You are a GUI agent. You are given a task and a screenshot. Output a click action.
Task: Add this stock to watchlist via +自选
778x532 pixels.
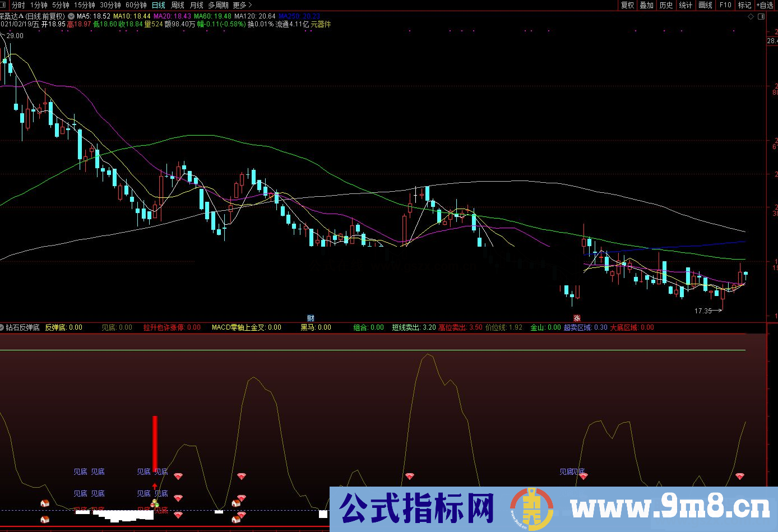point(764,5)
